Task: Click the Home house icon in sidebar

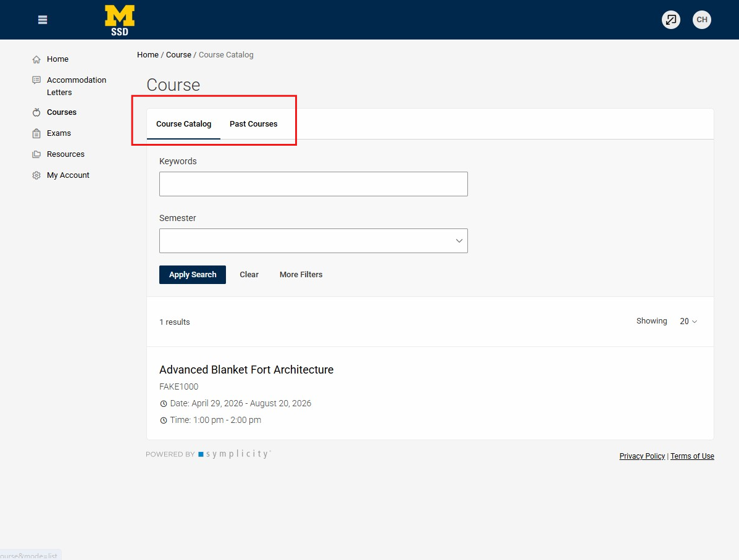Action: point(36,59)
